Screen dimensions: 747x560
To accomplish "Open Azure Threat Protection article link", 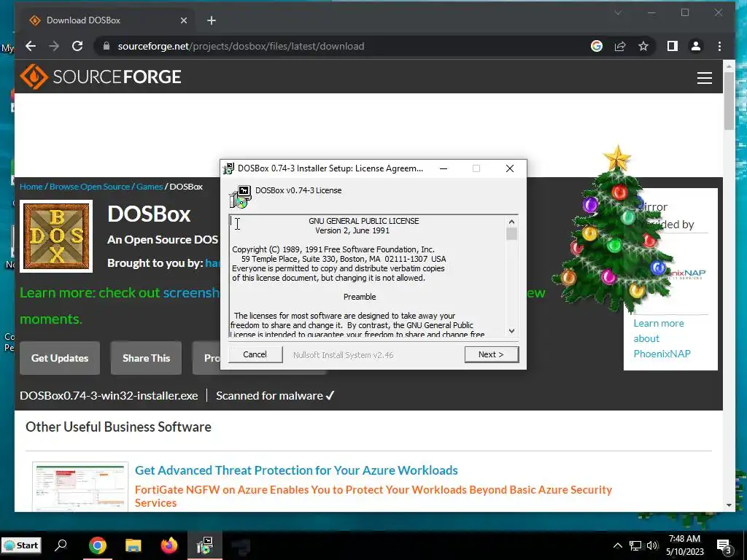I will pos(296,470).
